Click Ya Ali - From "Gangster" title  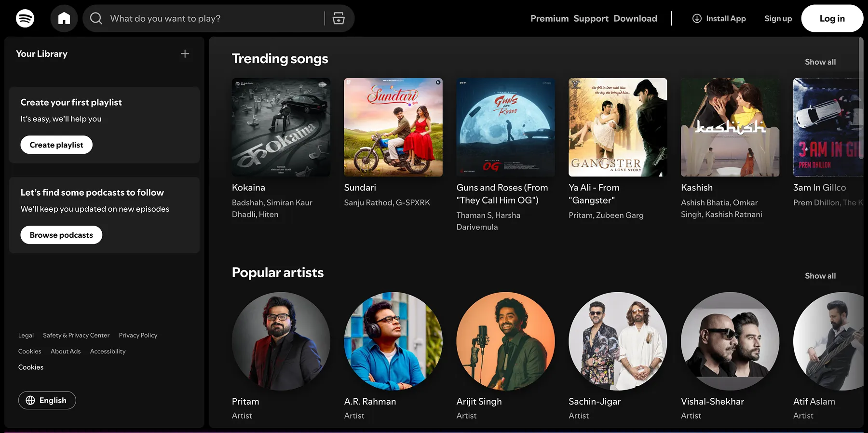tap(594, 194)
